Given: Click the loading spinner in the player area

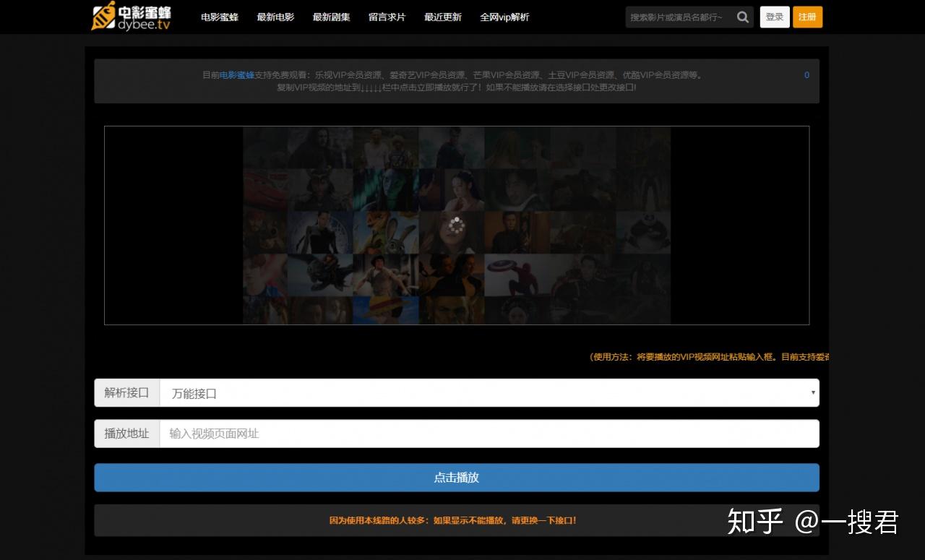Looking at the screenshot, I should 455,223.
